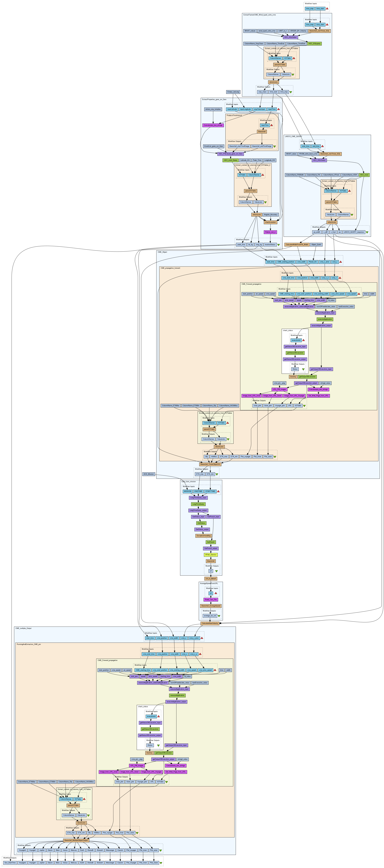
Task: Click the red triangle beside STARTTIME input
Action: pyautogui.click(x=218, y=491)
